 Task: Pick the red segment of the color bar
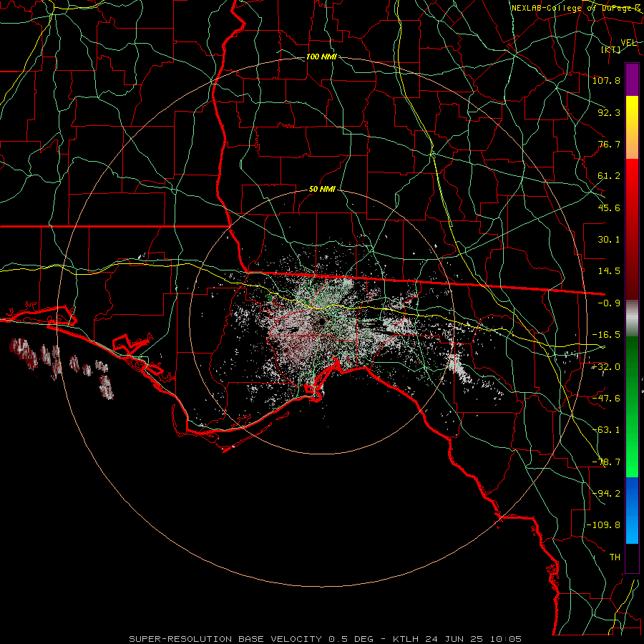(x=632, y=229)
